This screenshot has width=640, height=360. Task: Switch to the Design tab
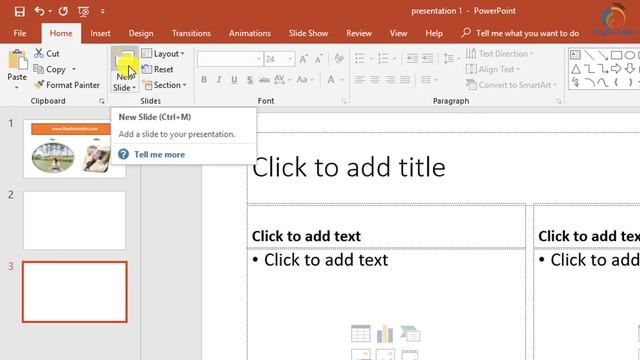click(x=141, y=33)
